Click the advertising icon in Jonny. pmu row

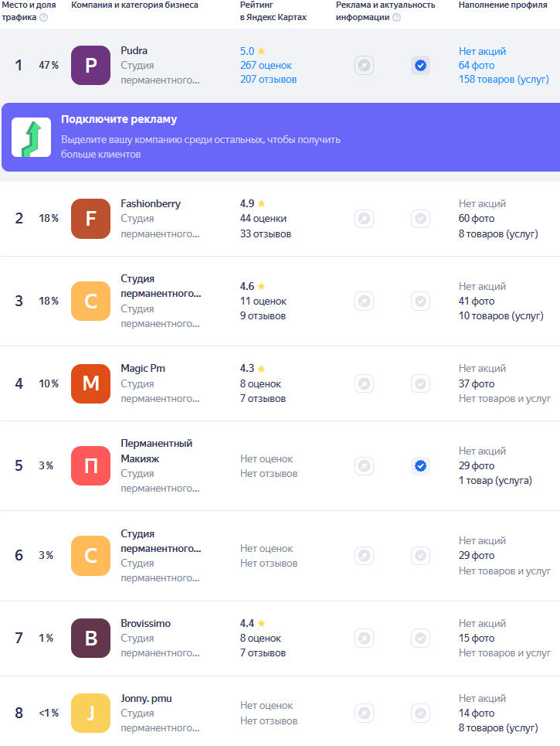coord(364,714)
